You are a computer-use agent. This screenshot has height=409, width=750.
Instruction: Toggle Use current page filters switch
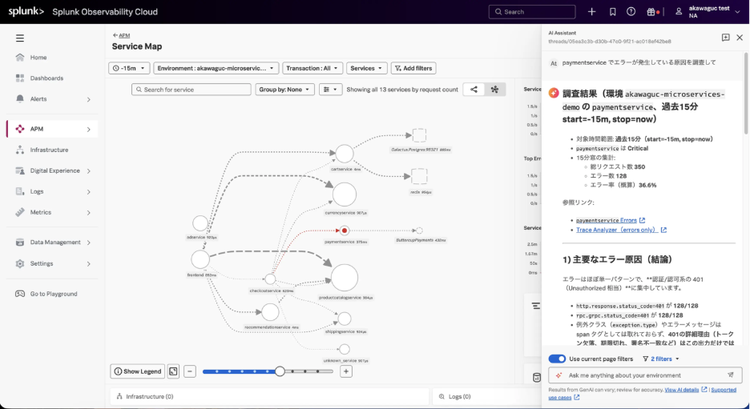557,359
